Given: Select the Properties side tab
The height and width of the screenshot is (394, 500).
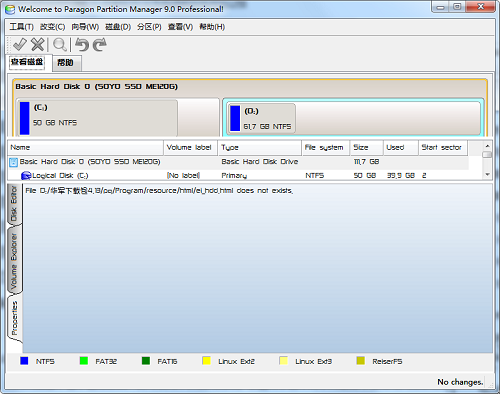Looking at the screenshot, I should (x=14, y=319).
